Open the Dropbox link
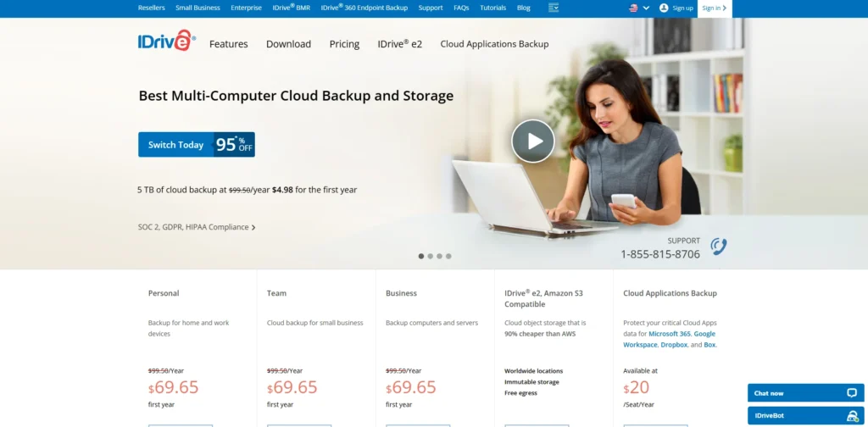 click(674, 345)
